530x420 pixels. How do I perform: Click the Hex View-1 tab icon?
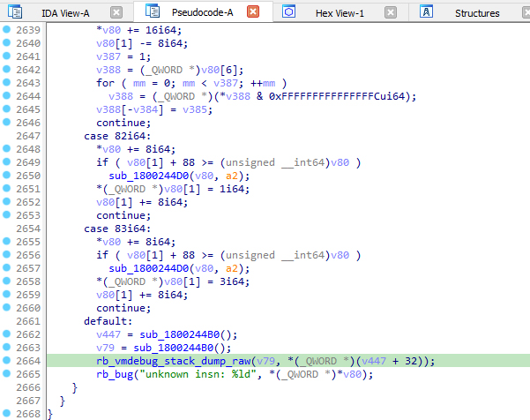288,11
